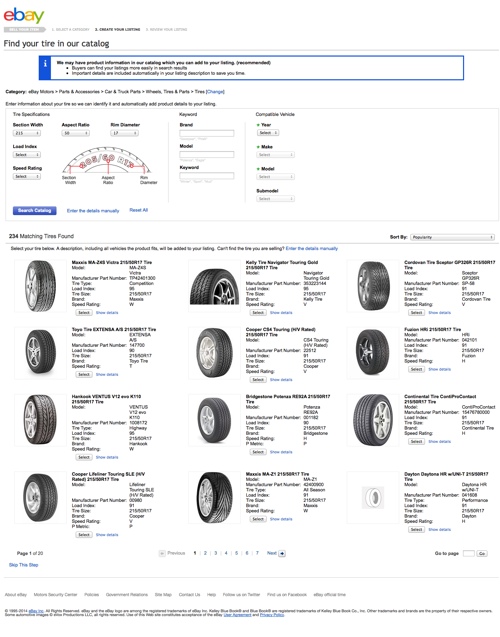Select the Dayton Daytona HR tire
This screenshot has height=637, width=500.
tap(416, 530)
